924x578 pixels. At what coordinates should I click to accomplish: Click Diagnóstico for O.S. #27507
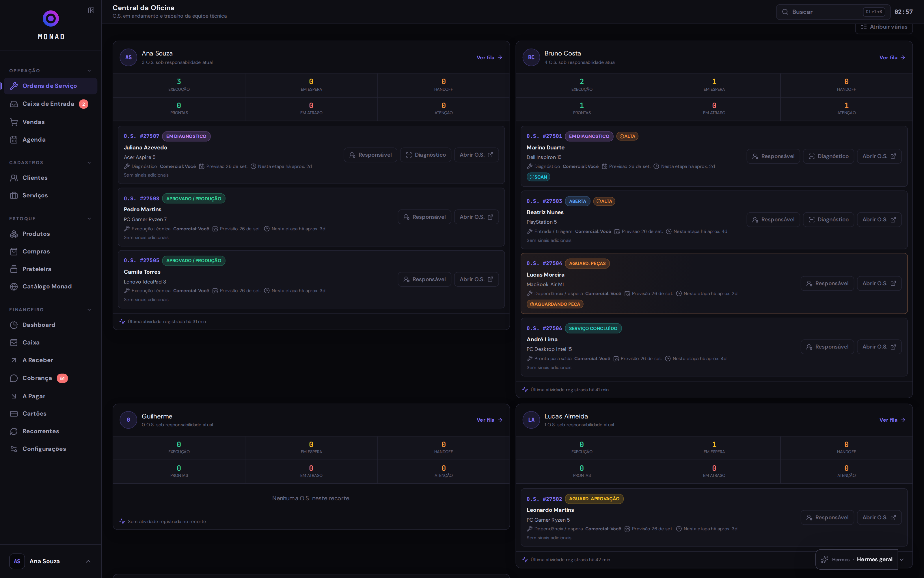click(426, 155)
